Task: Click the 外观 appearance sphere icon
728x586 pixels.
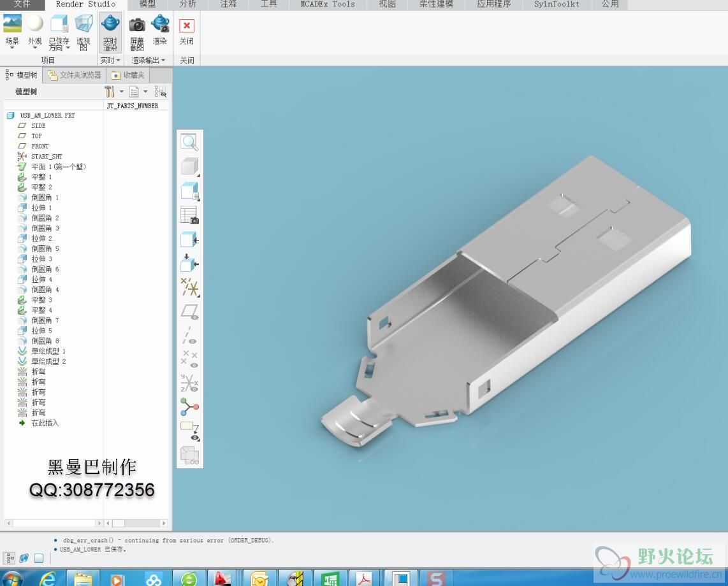Action: click(35, 23)
